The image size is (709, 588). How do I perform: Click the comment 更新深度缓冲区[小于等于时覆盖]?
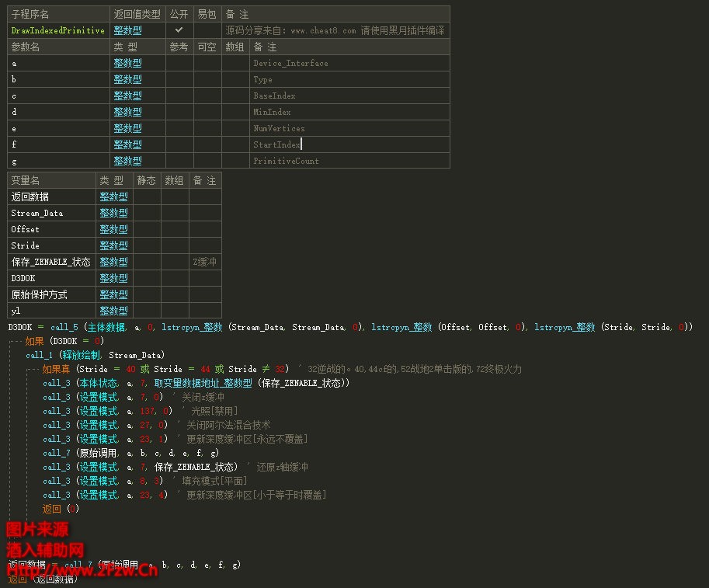point(256,496)
